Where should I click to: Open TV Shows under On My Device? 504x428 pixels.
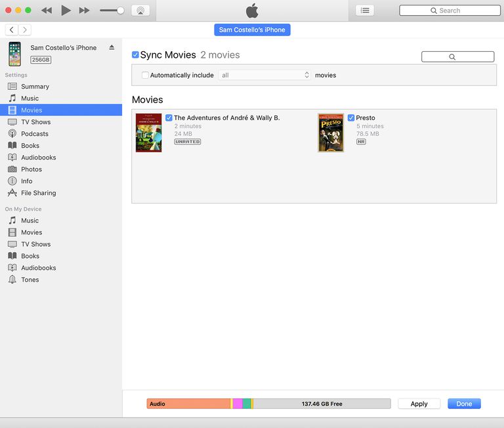click(x=61, y=244)
